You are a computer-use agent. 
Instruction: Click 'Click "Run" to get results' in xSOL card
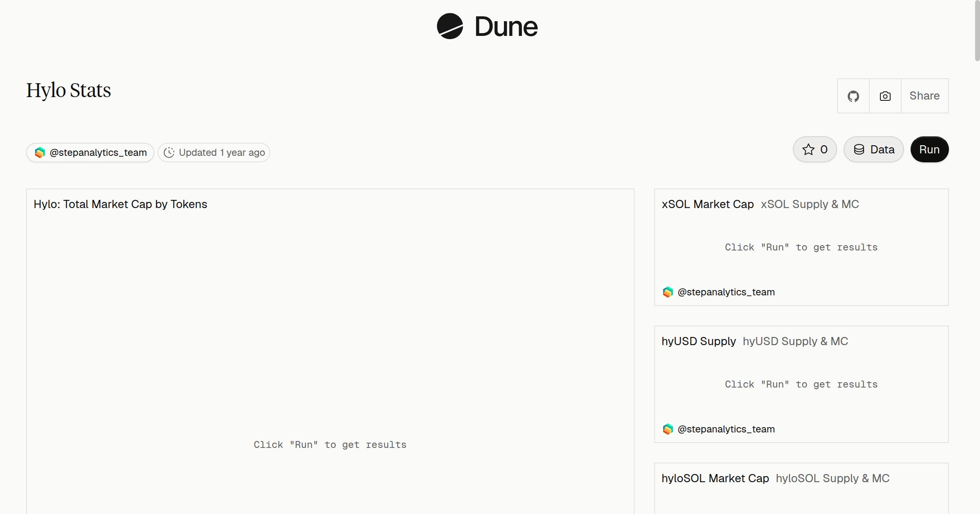point(801,247)
